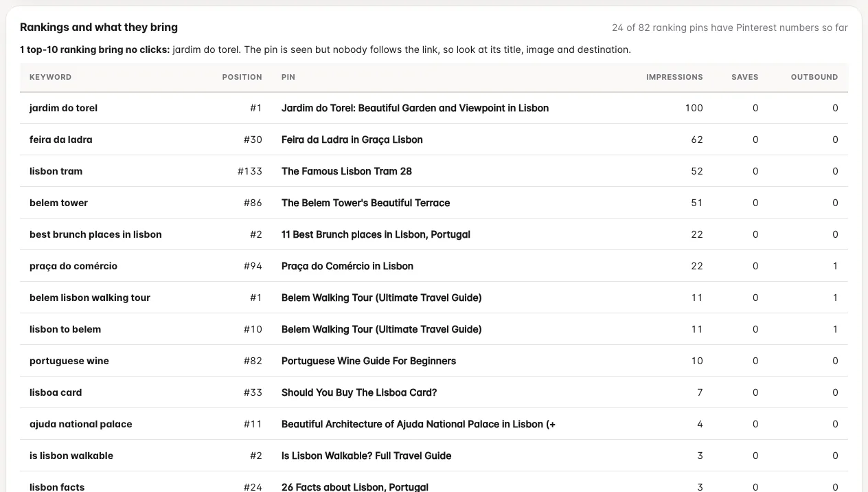Click impressions value 100 for jardim do torel

click(694, 108)
